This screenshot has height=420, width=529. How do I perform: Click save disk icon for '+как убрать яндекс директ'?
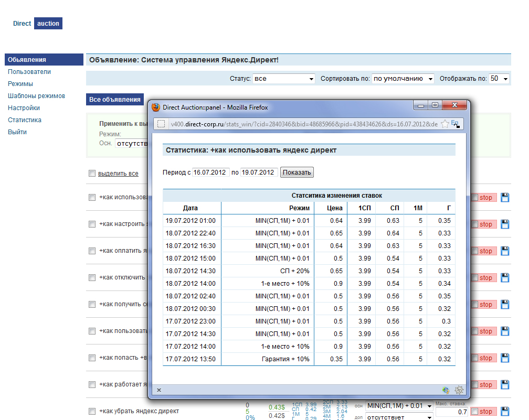pos(505,412)
